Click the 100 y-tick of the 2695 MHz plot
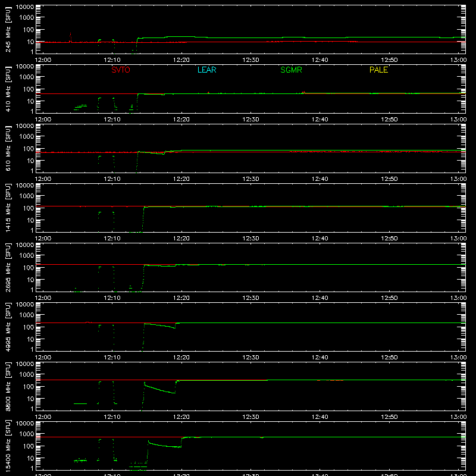Image resolution: width=476 pixels, height=476 pixels. pyautogui.click(x=29, y=268)
